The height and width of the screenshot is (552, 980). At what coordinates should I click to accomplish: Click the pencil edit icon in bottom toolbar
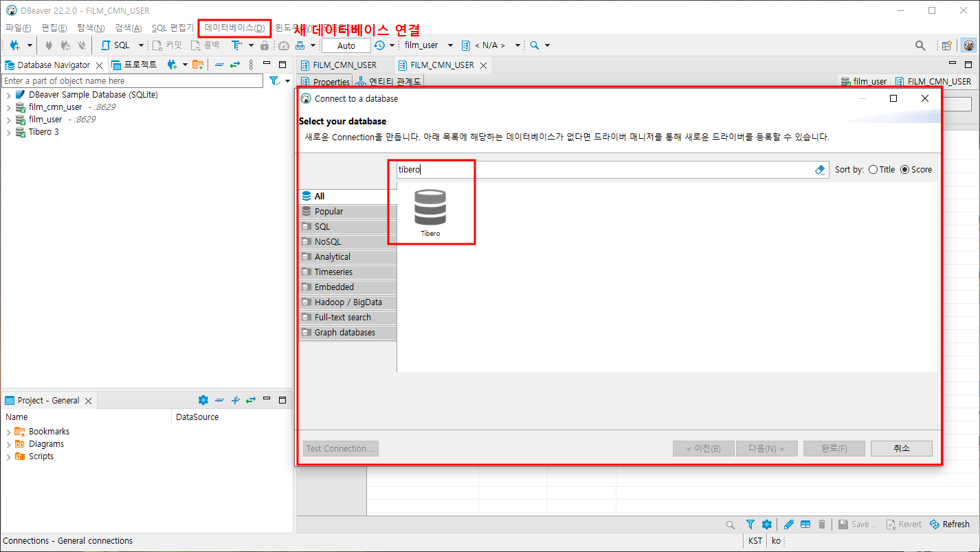pos(789,525)
